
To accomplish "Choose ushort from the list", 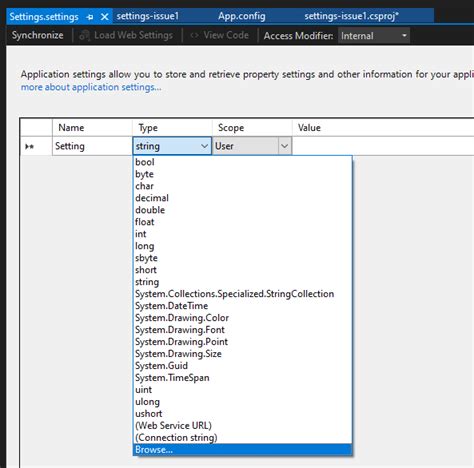I will [242, 414].
